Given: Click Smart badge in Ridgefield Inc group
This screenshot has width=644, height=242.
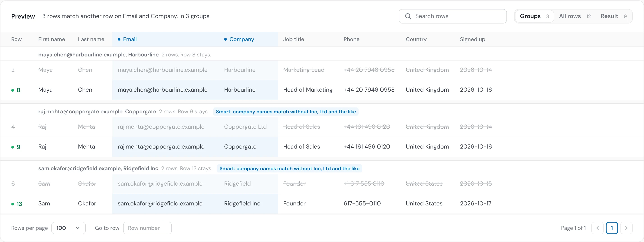Looking at the screenshot, I should [x=289, y=168].
